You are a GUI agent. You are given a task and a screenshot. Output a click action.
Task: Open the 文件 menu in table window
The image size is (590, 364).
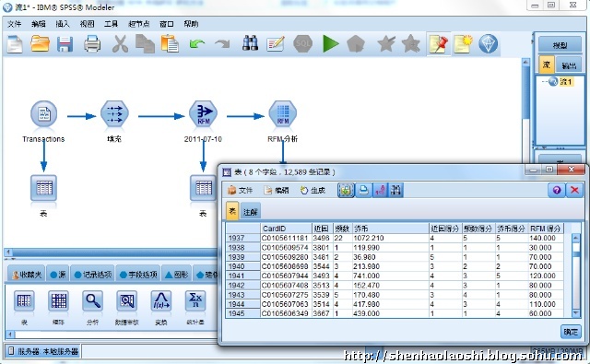click(241, 190)
